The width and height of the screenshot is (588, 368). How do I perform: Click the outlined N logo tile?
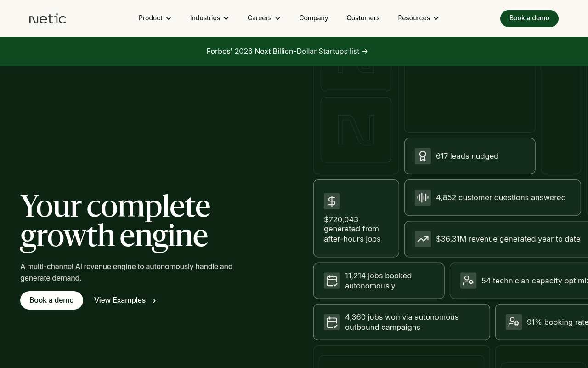point(356,130)
